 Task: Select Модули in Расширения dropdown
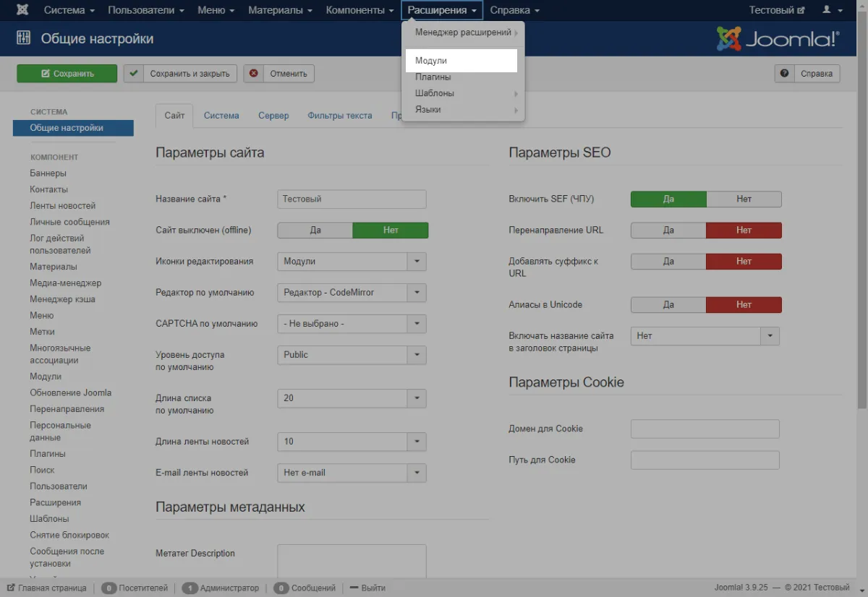coord(462,61)
